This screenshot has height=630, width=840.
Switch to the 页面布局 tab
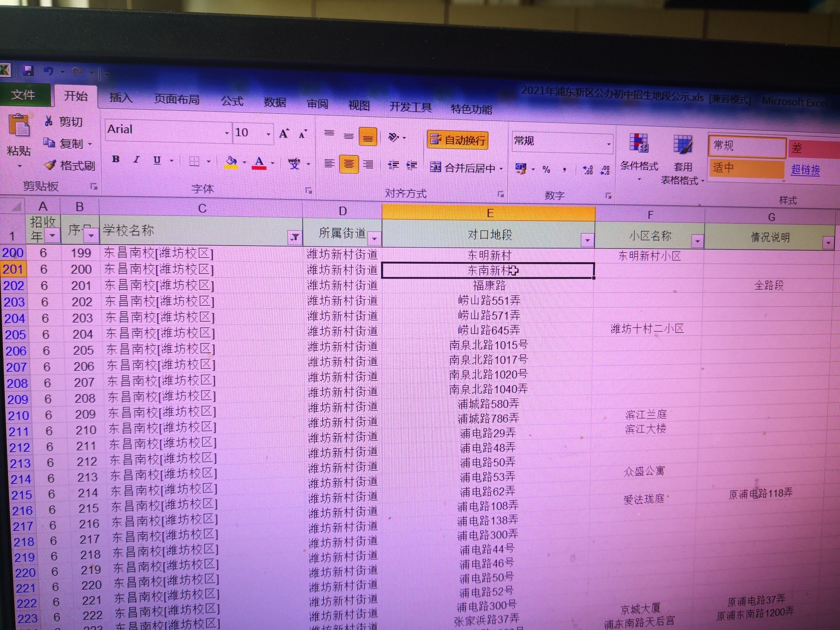[177, 99]
